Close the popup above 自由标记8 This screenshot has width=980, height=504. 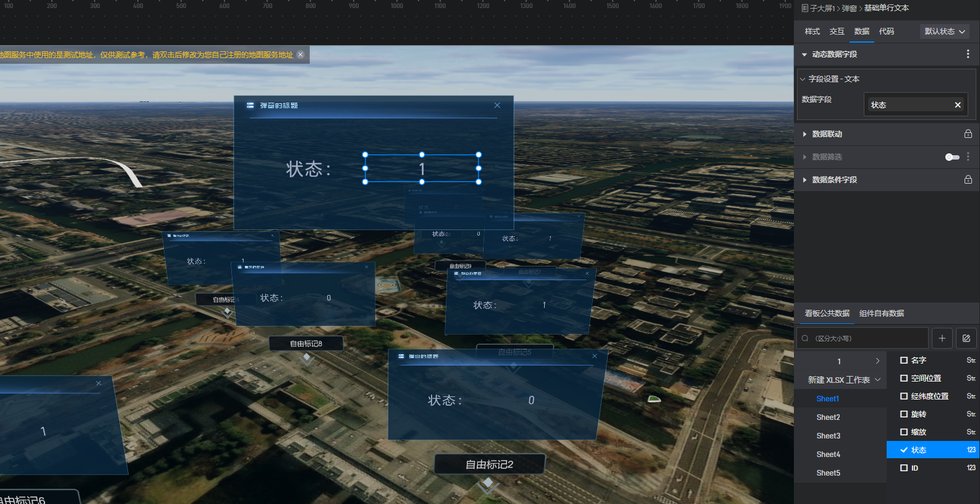pyautogui.click(x=367, y=267)
